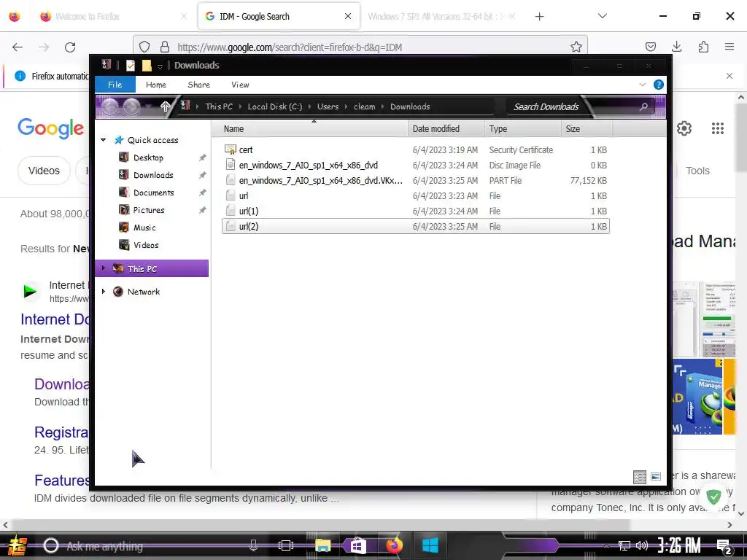Screen dimensions: 747x560
Task: Expand the This PC tree node arrow
Action: (x=104, y=268)
